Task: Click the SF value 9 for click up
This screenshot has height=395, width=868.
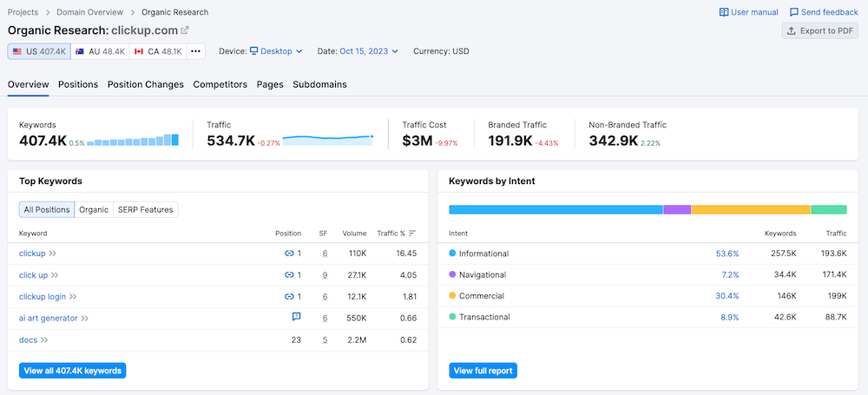Action: click(x=325, y=275)
